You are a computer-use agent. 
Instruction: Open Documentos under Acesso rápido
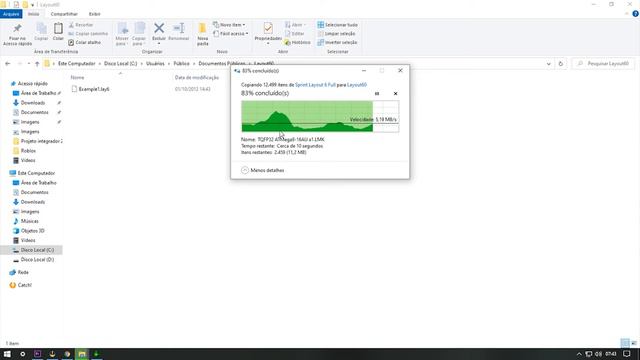pyautogui.click(x=34, y=112)
